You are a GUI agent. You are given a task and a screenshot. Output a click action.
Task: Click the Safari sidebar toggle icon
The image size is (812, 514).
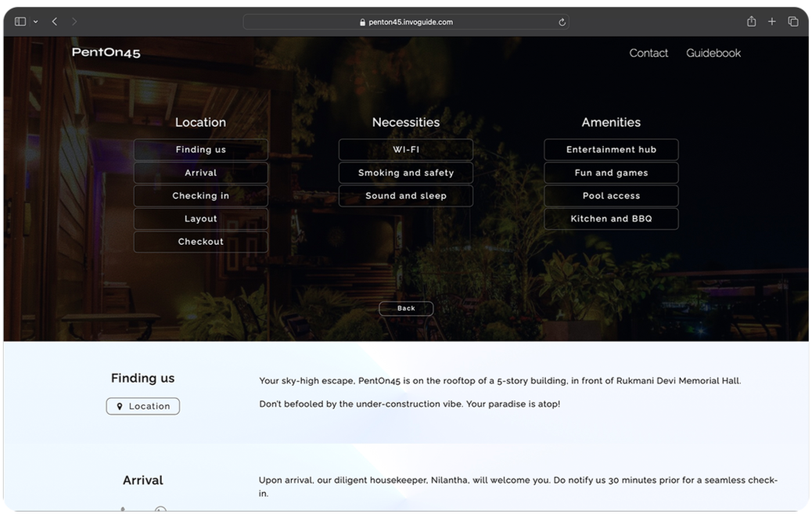[20, 22]
